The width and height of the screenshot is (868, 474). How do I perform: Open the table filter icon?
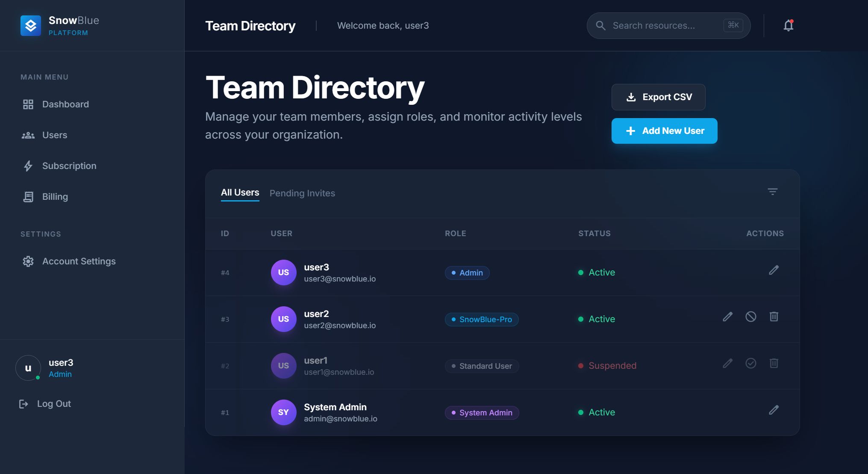(x=772, y=192)
